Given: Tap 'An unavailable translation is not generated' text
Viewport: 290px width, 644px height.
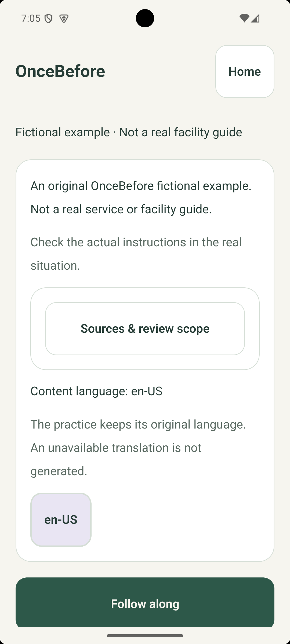Looking at the screenshot, I should [x=116, y=459].
